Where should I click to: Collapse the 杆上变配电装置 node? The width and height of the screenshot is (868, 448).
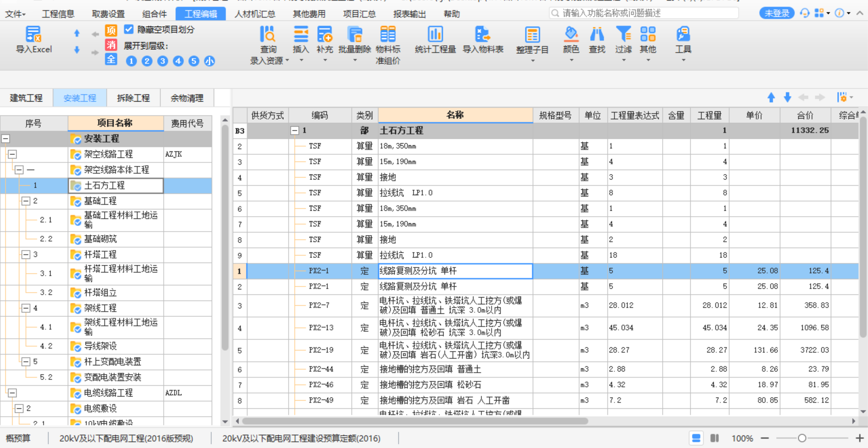[x=26, y=362]
